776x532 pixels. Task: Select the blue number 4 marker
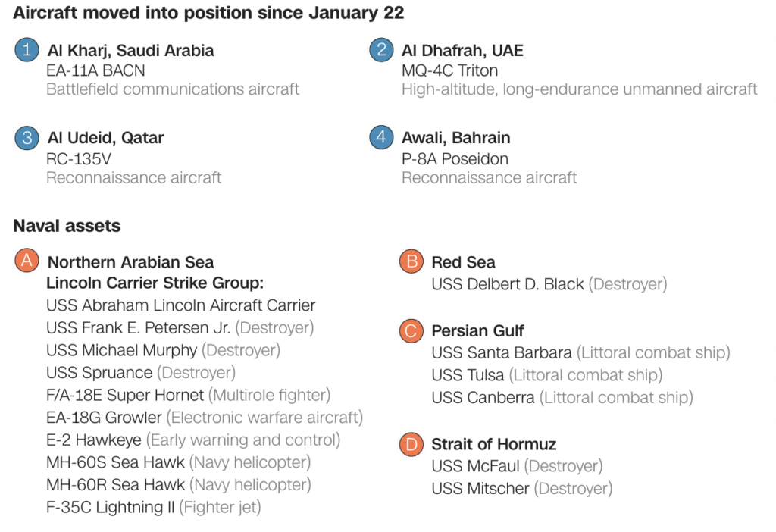click(381, 138)
